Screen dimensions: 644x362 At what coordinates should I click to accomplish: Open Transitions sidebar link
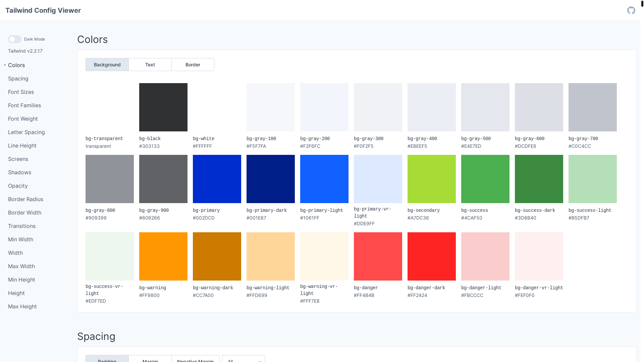(22, 226)
